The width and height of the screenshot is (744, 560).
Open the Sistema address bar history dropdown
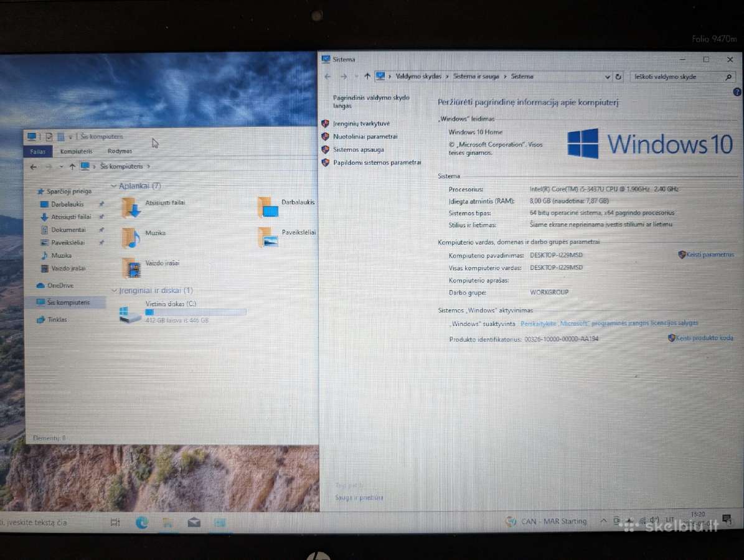click(607, 77)
